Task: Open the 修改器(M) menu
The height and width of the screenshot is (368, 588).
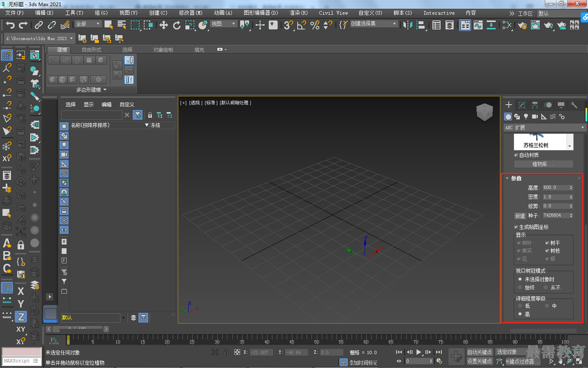Action: (191, 13)
